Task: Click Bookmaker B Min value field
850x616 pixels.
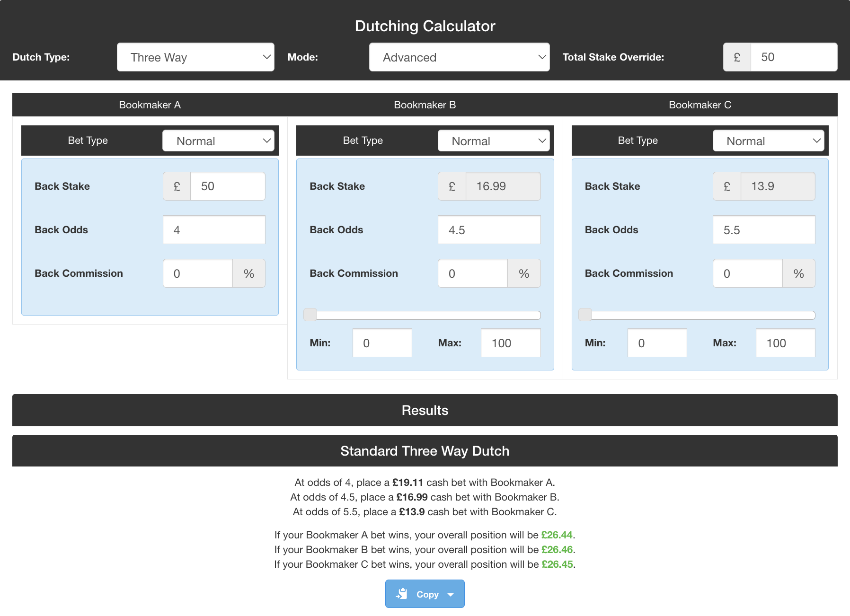Action: pos(382,343)
